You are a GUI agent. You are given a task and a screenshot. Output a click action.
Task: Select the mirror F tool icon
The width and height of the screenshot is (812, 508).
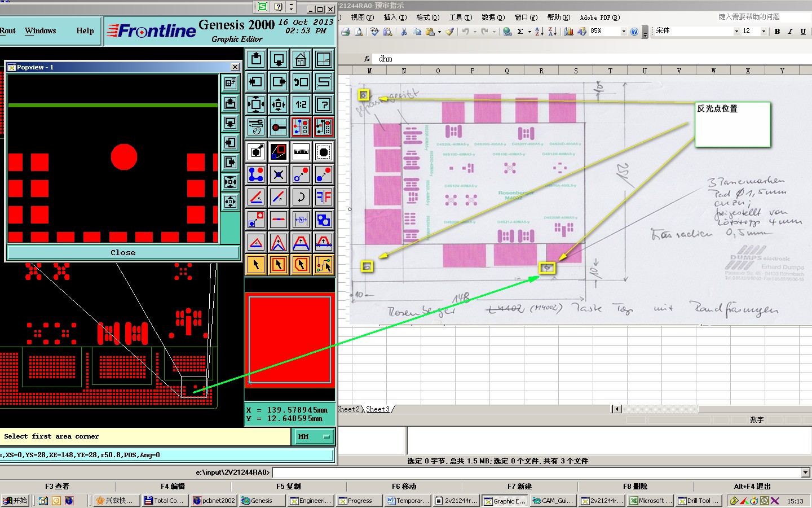click(x=324, y=197)
